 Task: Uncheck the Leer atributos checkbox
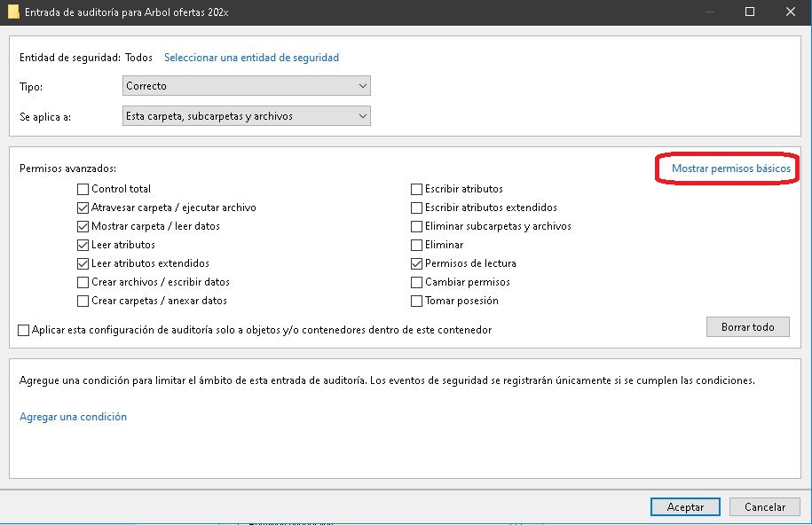[x=83, y=245]
